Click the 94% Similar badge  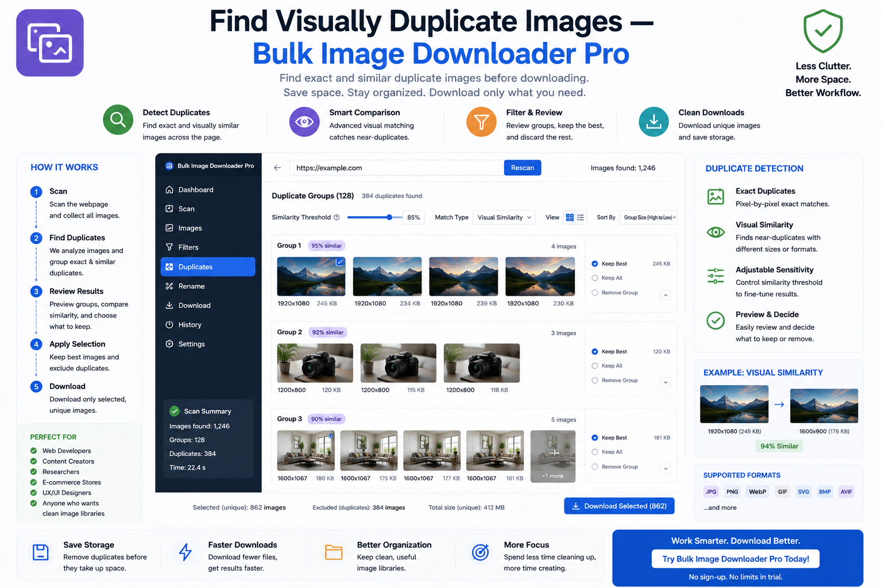click(x=779, y=446)
